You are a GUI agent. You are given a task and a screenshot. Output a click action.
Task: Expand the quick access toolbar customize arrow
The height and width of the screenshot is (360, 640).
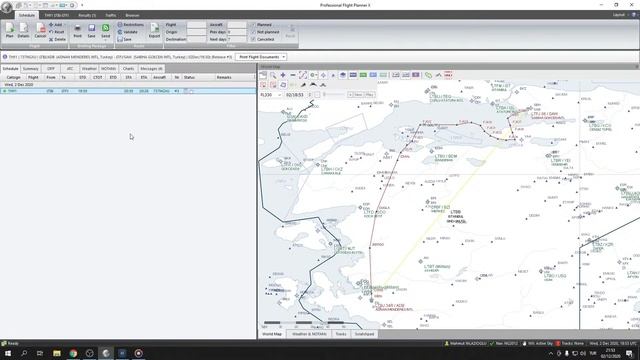click(x=82, y=5)
